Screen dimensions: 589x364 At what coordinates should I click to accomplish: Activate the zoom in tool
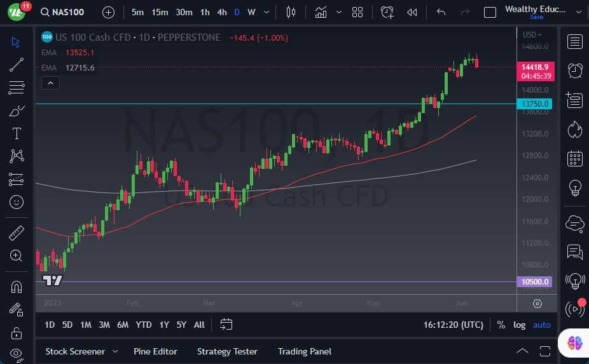pos(16,255)
